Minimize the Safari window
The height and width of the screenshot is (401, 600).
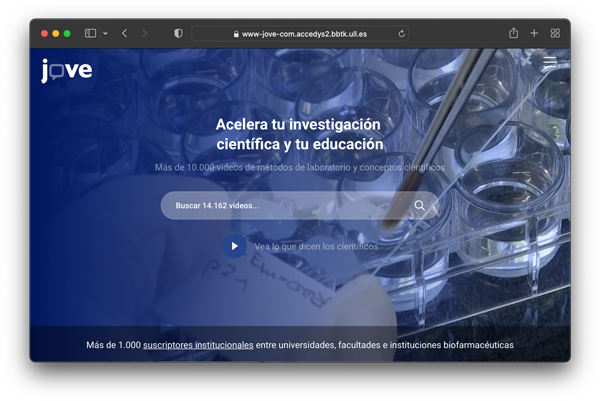[55, 33]
